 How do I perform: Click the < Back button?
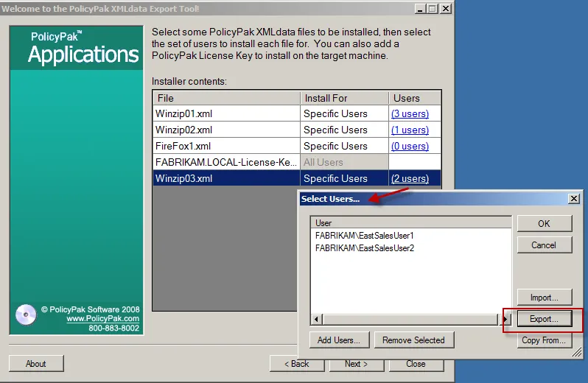point(297,364)
